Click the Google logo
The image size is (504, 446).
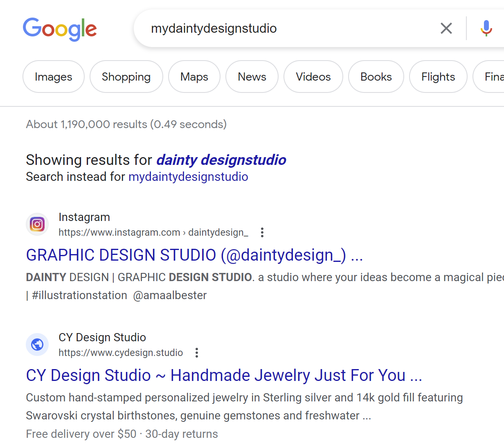click(60, 29)
